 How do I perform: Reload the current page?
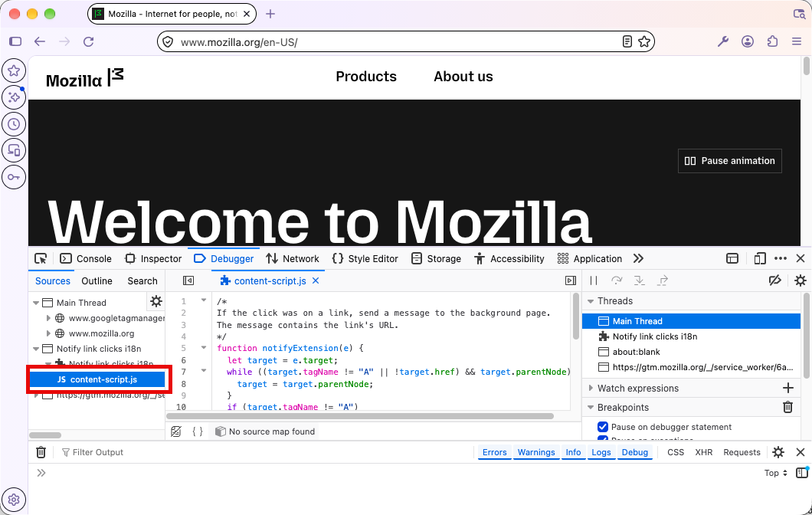pyautogui.click(x=89, y=41)
